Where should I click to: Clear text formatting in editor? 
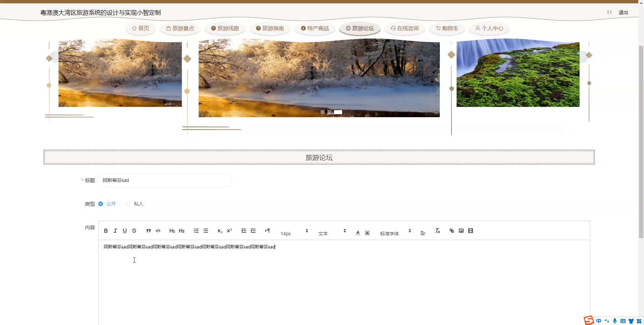pos(437,231)
